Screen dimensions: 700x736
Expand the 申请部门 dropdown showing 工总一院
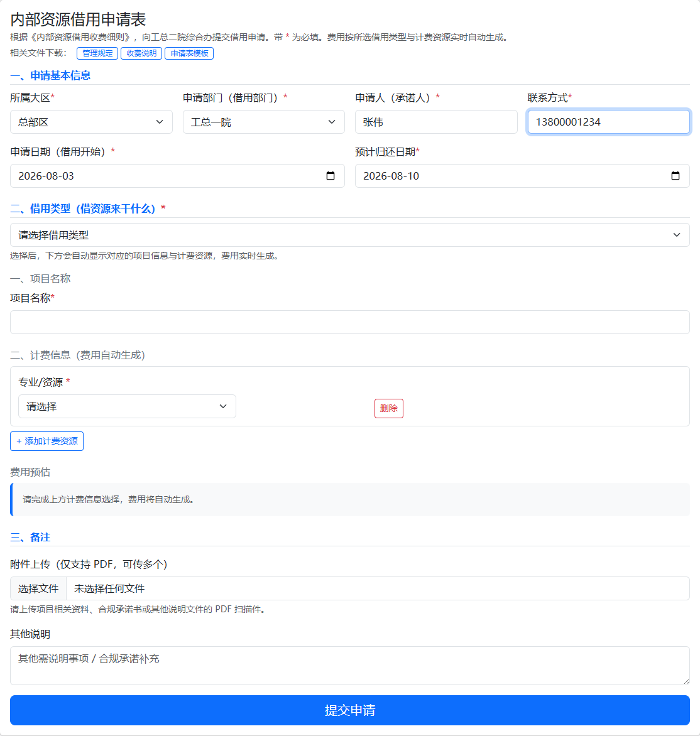(x=263, y=122)
